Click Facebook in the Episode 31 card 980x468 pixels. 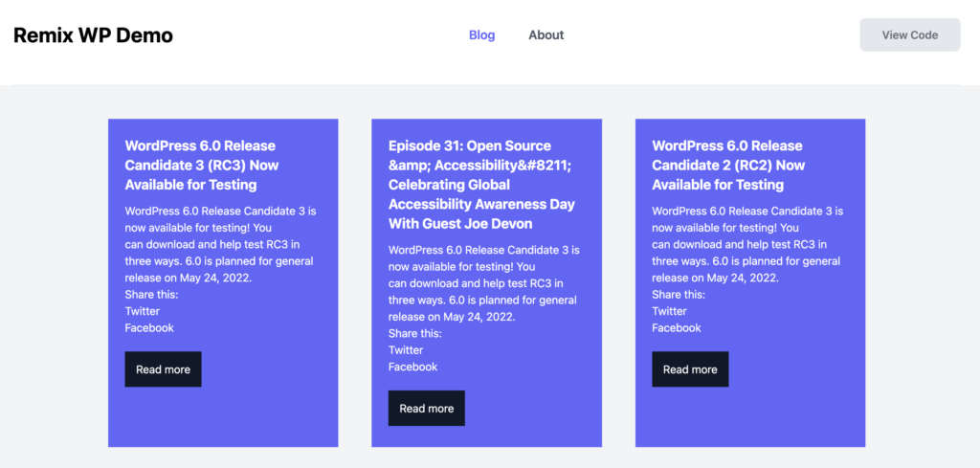413,367
